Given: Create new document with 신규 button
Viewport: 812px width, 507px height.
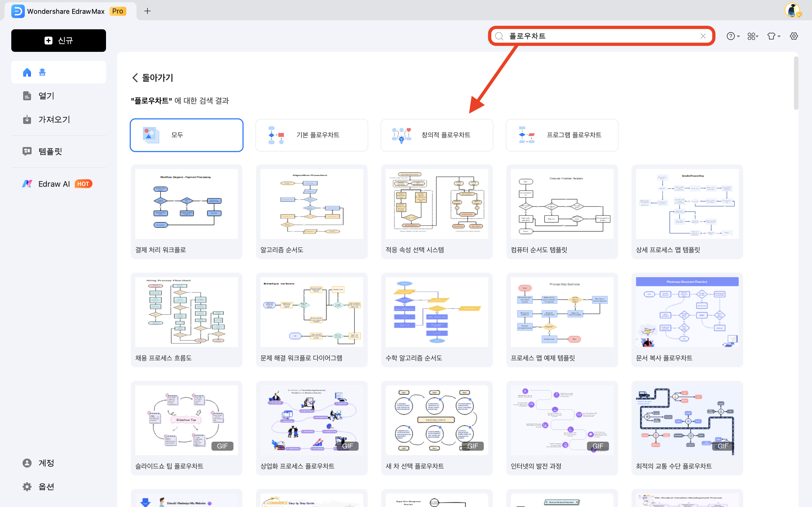Looking at the screenshot, I should [58, 41].
